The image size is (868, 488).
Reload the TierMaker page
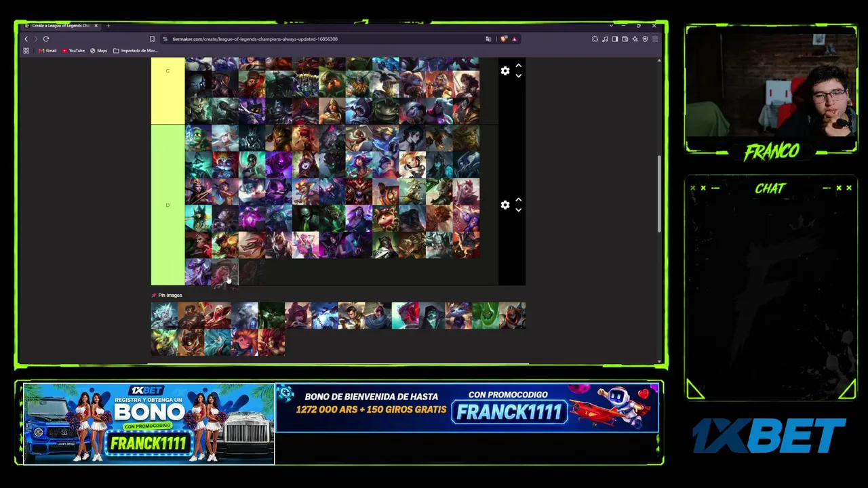point(46,39)
